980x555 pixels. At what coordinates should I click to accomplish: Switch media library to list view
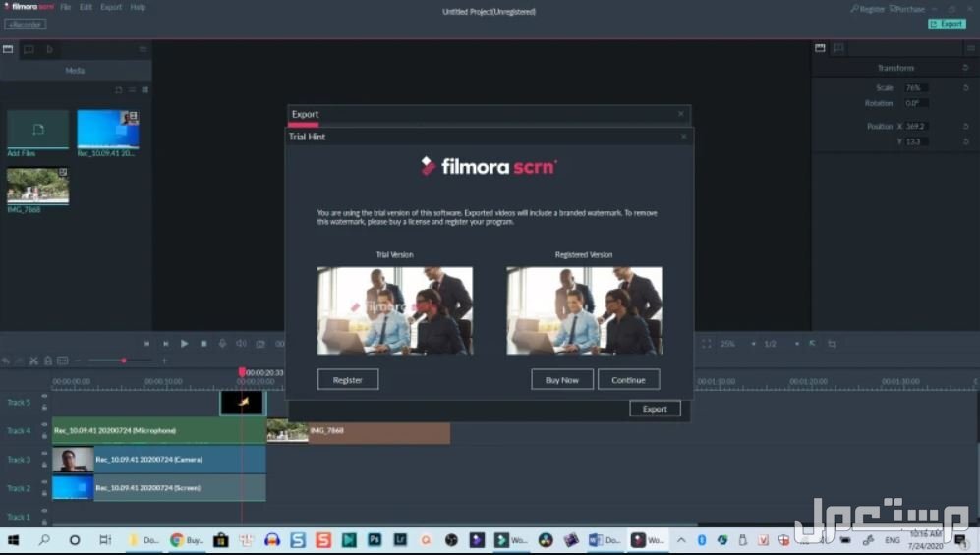pos(132,90)
